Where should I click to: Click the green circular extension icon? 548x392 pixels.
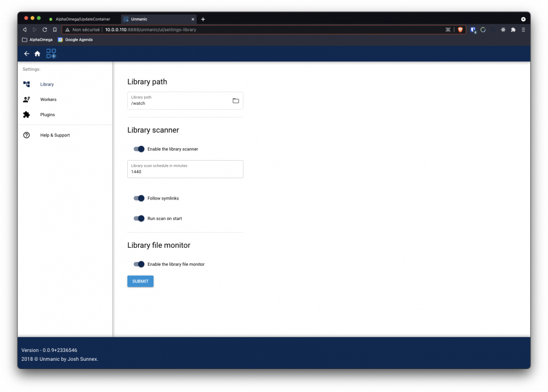pyautogui.click(x=483, y=30)
